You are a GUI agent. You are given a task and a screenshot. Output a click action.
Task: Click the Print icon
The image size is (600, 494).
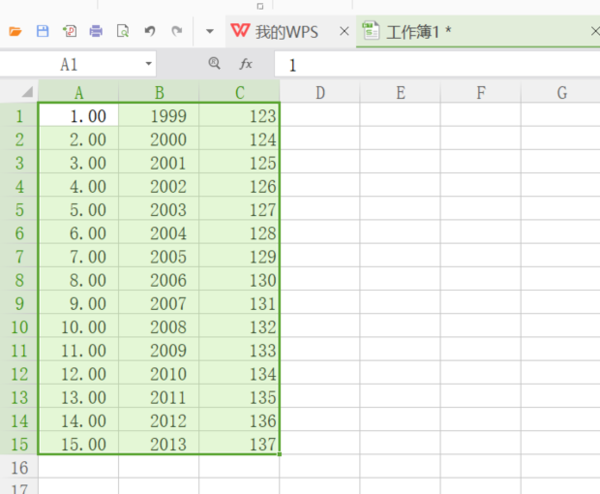click(x=96, y=32)
